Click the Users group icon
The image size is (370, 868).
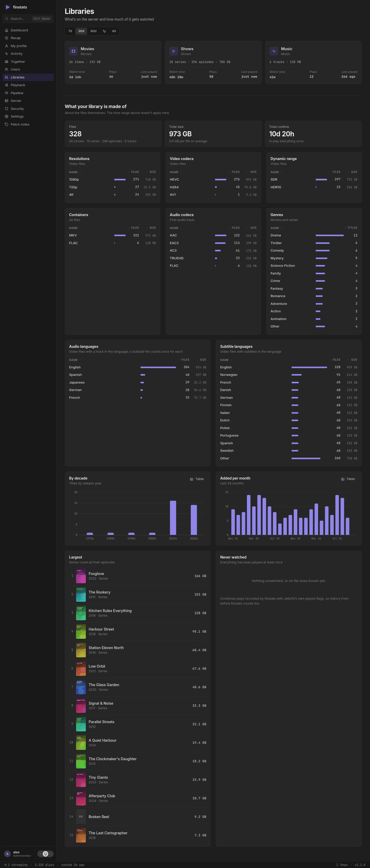[6, 69]
